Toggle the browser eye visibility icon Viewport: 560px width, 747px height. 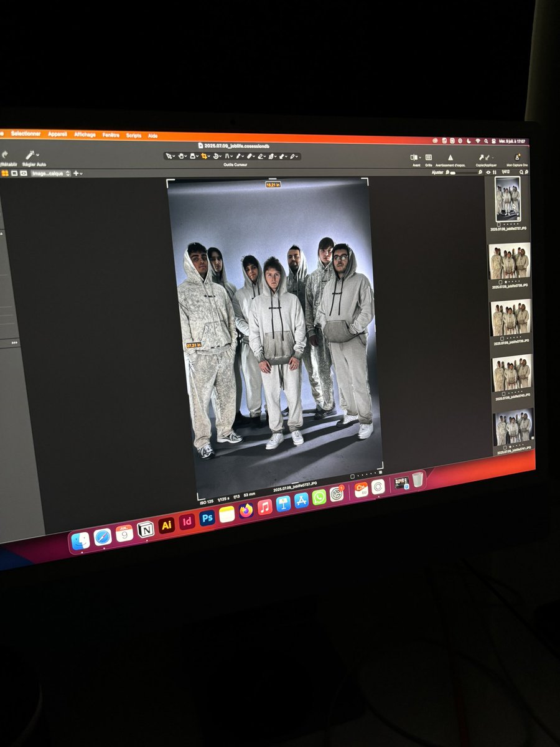tap(488, 172)
